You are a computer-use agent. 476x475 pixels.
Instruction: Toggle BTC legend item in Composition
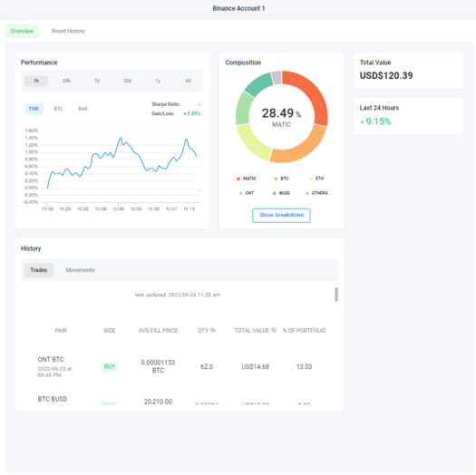click(x=281, y=179)
